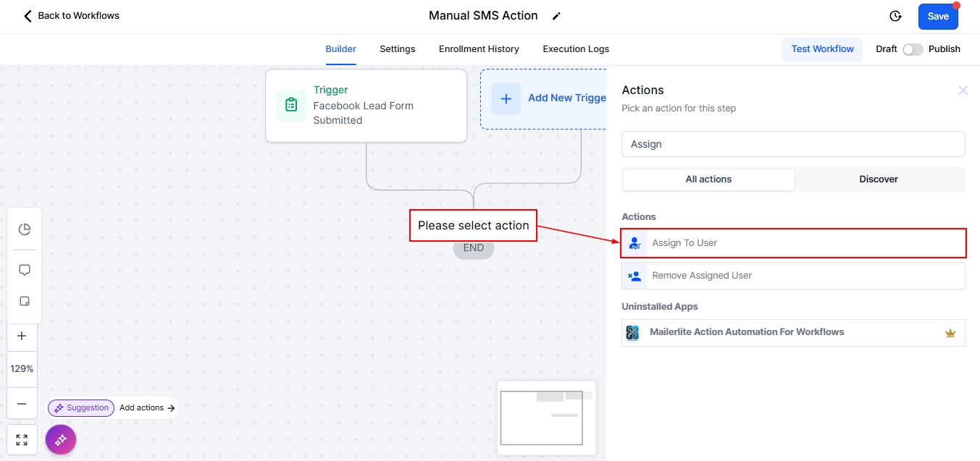Open the Execution Logs tab

pyautogui.click(x=576, y=49)
